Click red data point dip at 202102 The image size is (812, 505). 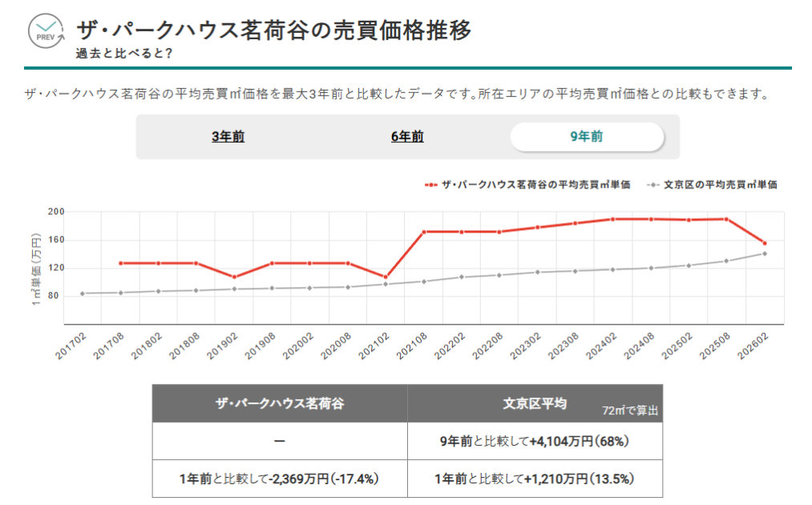[385, 277]
